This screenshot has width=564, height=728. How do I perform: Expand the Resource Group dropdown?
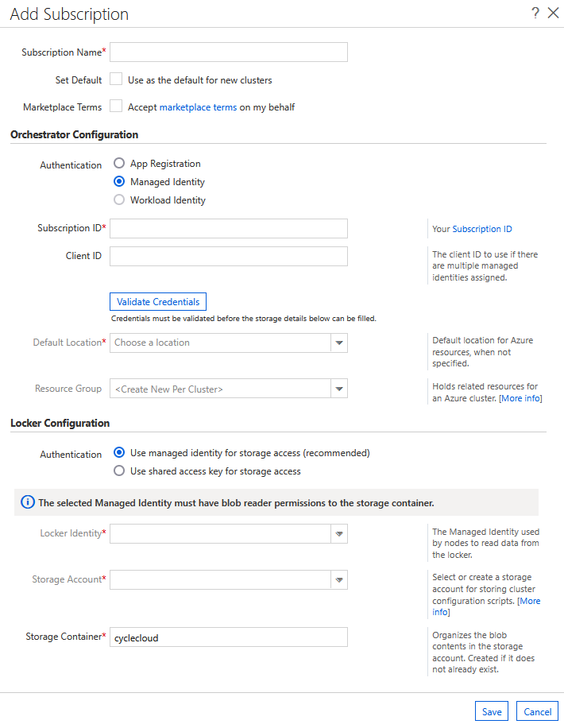339,389
